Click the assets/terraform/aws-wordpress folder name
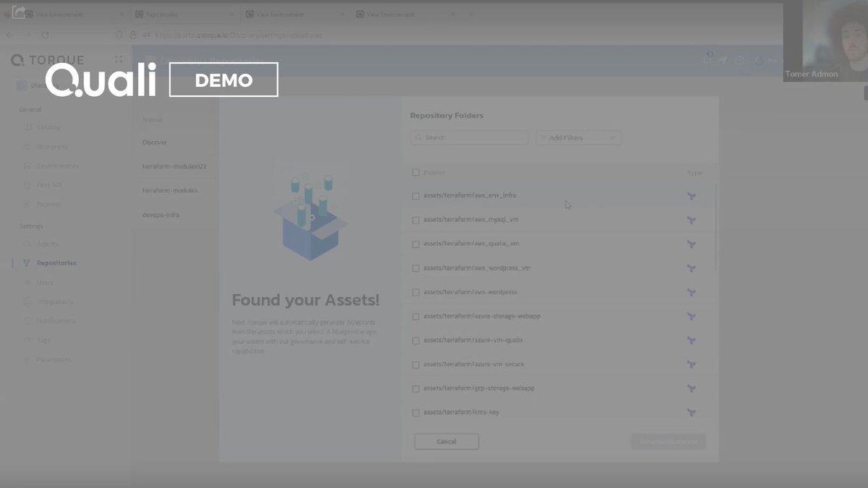Viewport: 868px width, 488px height. pos(470,292)
